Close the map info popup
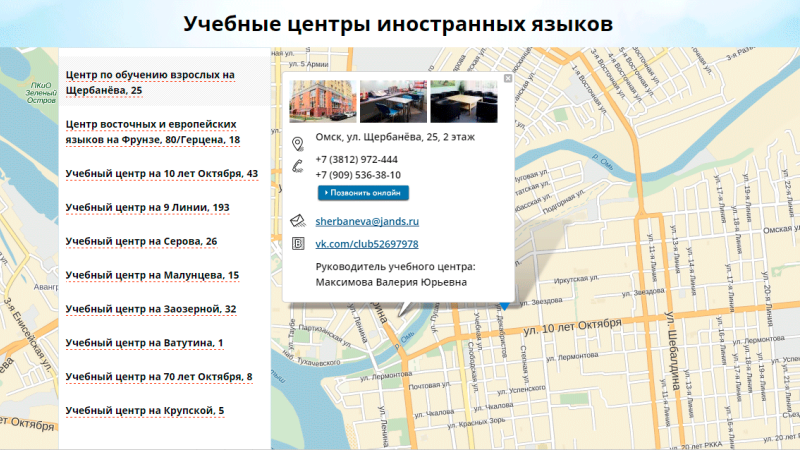 (x=508, y=78)
